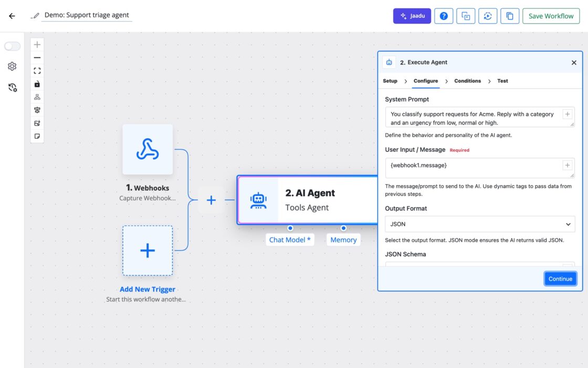Switch to the Configure tab

[x=426, y=81]
